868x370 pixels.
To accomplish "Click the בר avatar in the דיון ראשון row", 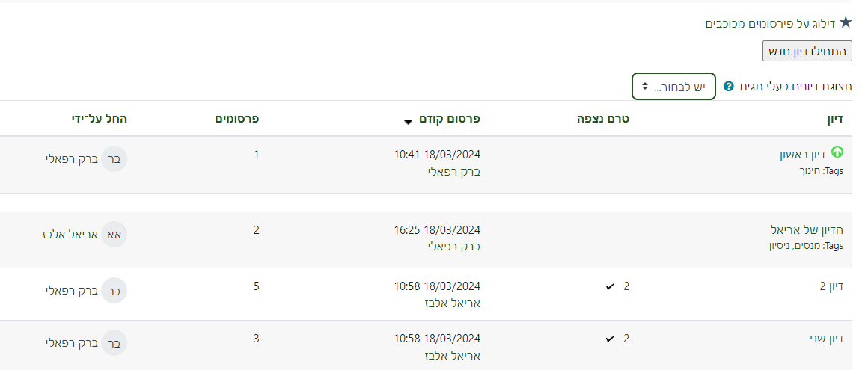I will click(114, 158).
